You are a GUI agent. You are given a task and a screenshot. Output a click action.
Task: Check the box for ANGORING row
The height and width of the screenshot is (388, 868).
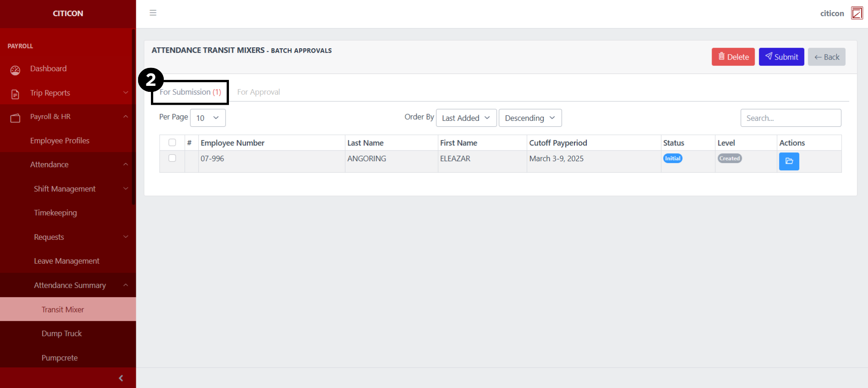coord(172,158)
